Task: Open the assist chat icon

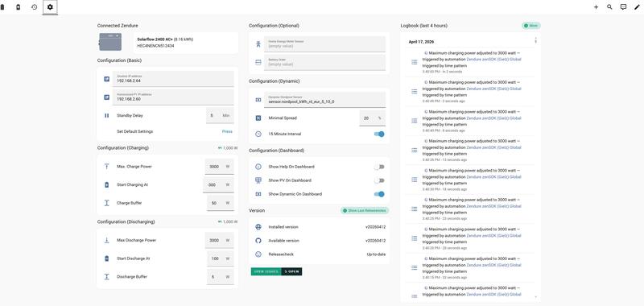Action: point(623,7)
